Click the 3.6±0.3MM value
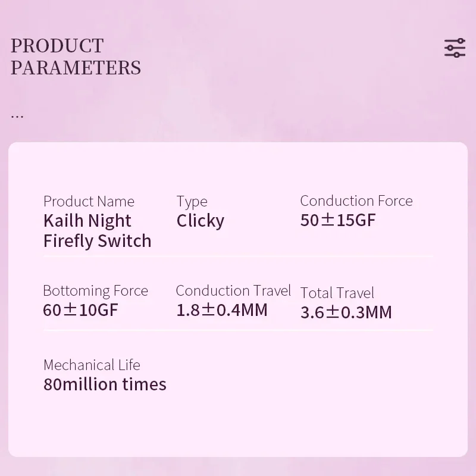The height and width of the screenshot is (476, 476). pos(346,312)
